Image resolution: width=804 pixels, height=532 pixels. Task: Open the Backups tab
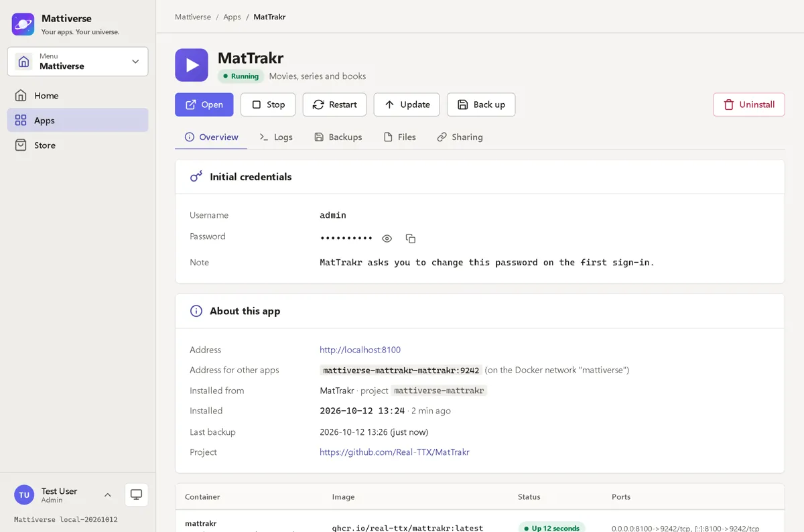click(x=338, y=137)
